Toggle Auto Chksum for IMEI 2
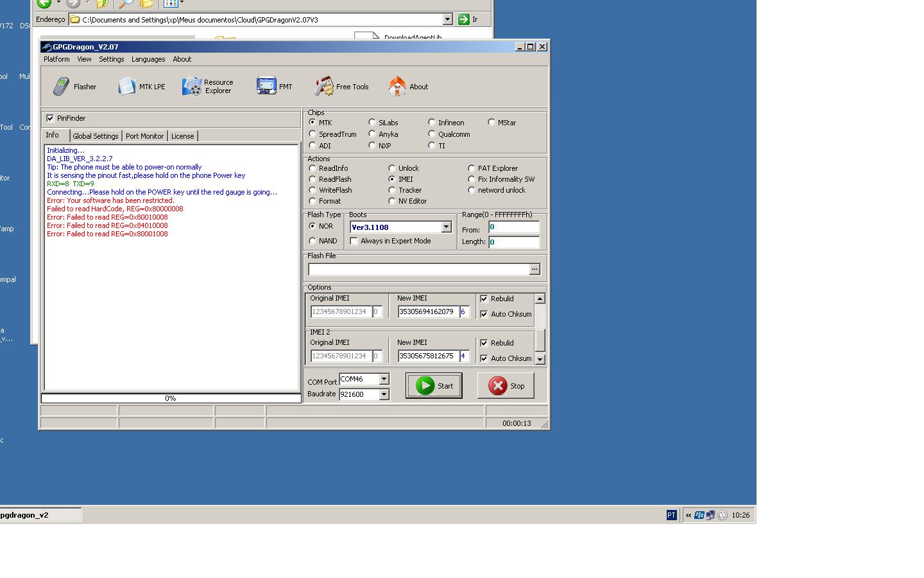 484,358
